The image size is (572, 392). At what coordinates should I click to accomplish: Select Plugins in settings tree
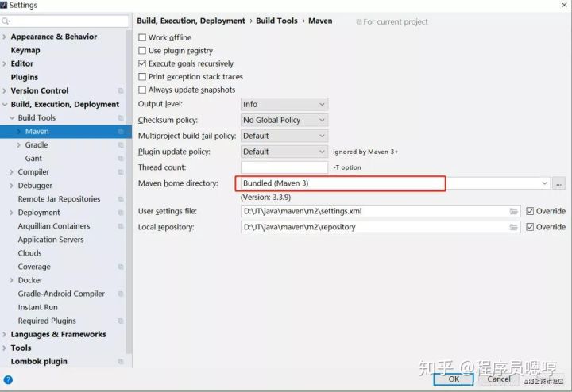[x=24, y=77]
